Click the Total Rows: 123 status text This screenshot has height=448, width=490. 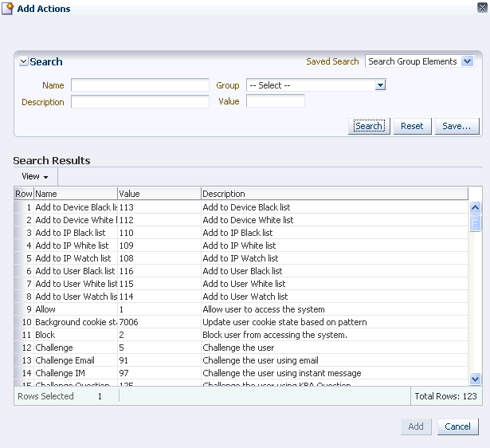445,396
